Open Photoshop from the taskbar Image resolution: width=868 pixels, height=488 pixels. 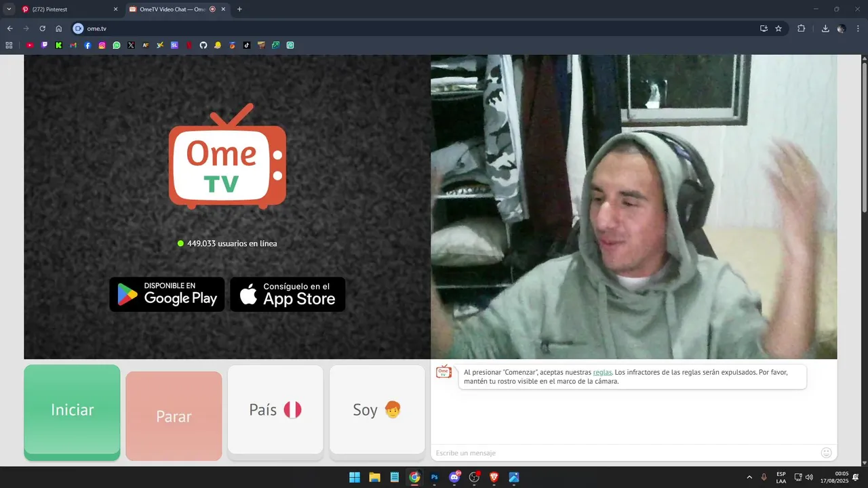435,477
